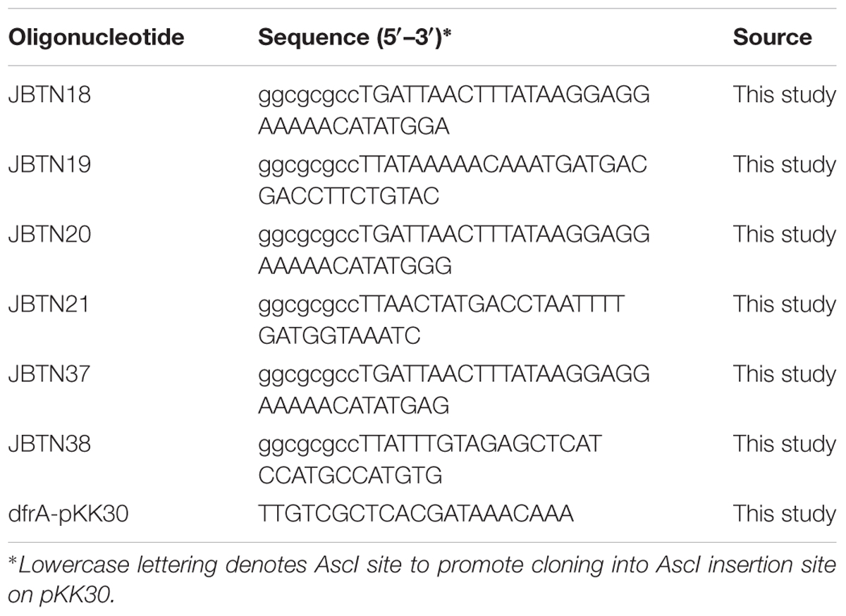This screenshot has width=846, height=616.
Task: Click the sequence line AAAAACATATGAG
Action: (354, 405)
